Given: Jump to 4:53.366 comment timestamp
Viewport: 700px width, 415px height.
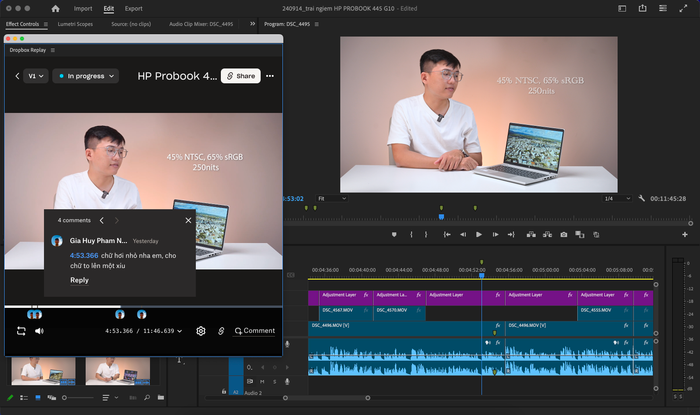Looking at the screenshot, I should click(84, 255).
